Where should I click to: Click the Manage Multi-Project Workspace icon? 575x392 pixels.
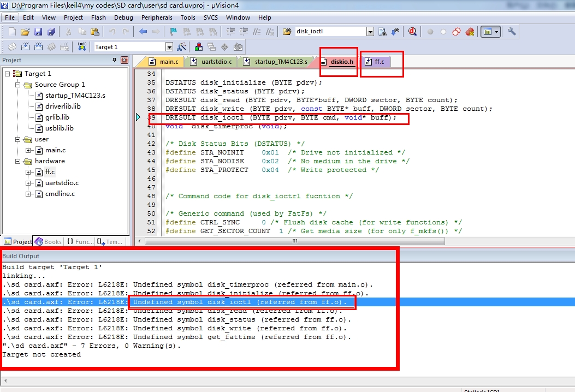coord(211,47)
